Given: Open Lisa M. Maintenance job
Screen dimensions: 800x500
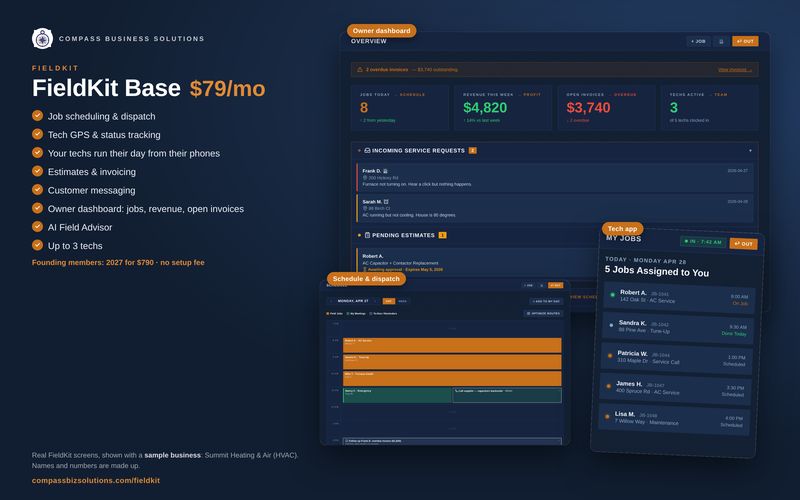Looking at the screenshot, I should click(x=673, y=419).
